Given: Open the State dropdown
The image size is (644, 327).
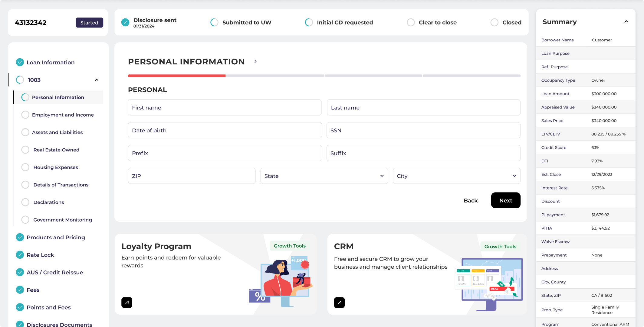Looking at the screenshot, I should (x=324, y=176).
